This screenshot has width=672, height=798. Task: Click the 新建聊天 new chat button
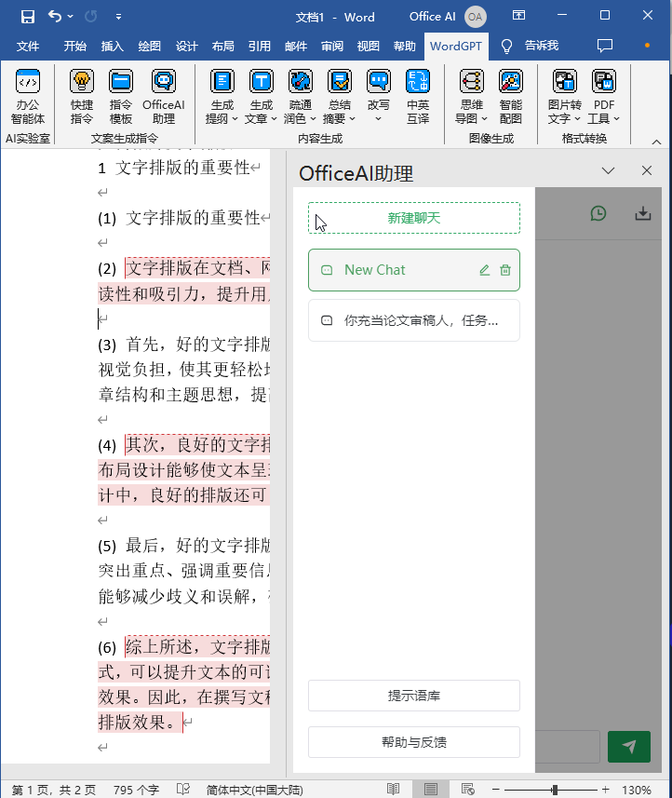click(414, 218)
